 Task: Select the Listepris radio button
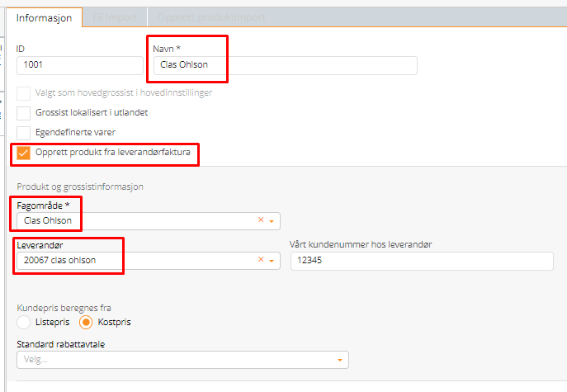click(24, 322)
